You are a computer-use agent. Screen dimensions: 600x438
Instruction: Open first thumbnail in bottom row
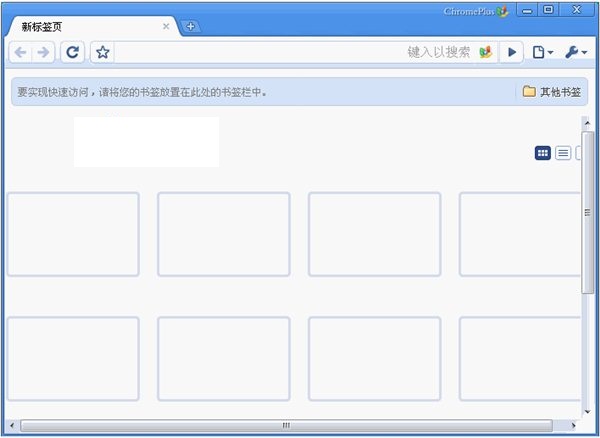[x=73, y=359]
